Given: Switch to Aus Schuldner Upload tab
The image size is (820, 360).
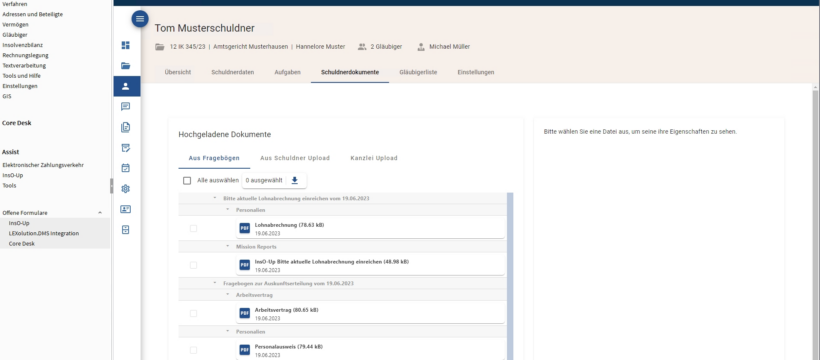Looking at the screenshot, I should pyautogui.click(x=295, y=158).
